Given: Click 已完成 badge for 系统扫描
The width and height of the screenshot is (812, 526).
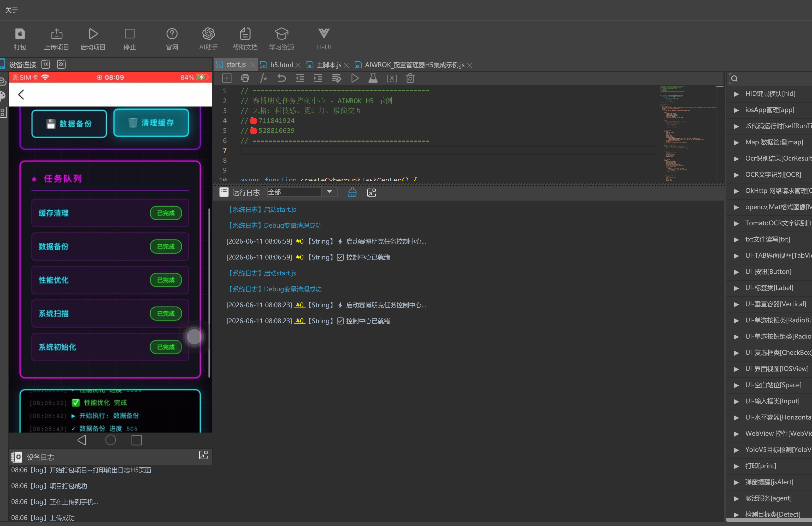Looking at the screenshot, I should click(x=166, y=314).
